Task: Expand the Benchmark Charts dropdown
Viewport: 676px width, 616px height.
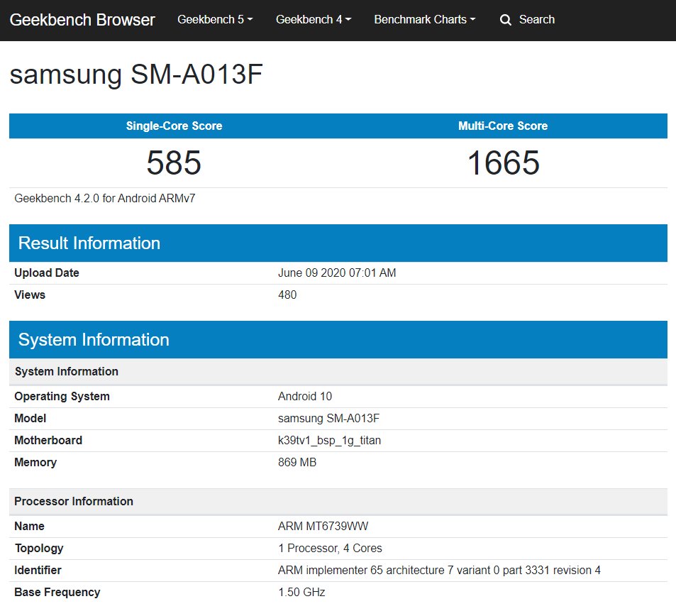Action: (x=425, y=19)
